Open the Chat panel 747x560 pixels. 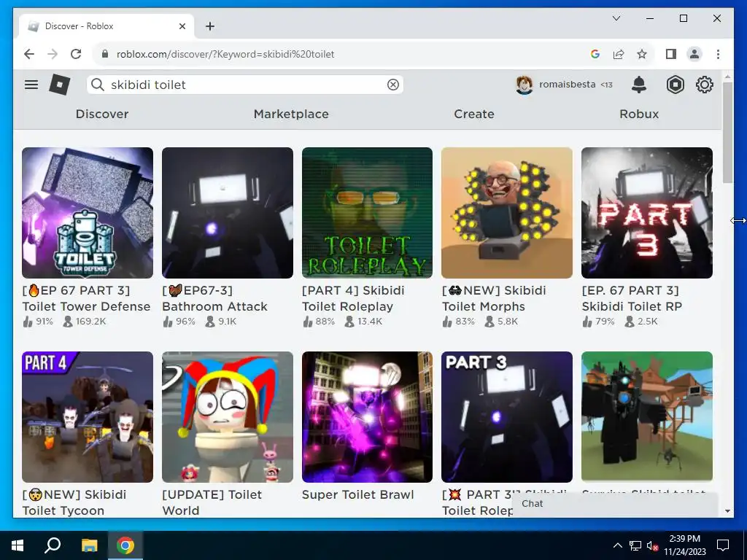[x=615, y=504]
